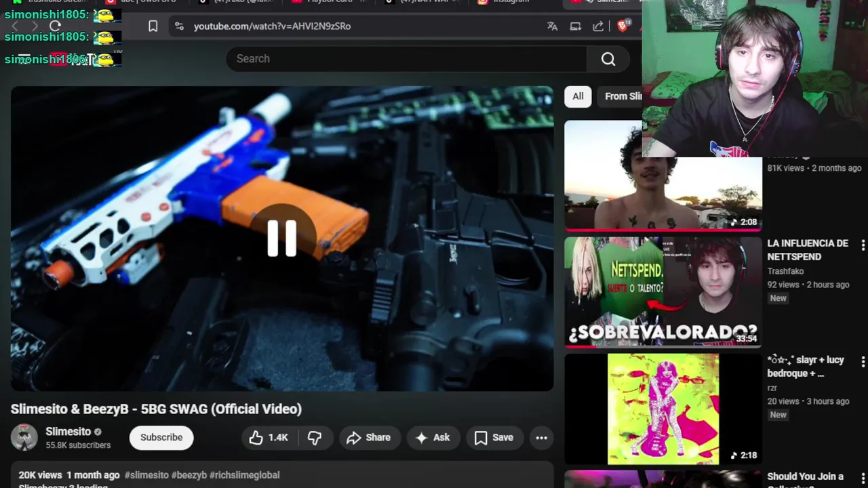The height and width of the screenshot is (488, 868).
Task: Click the dislike thumbs-down button
Action: click(315, 438)
